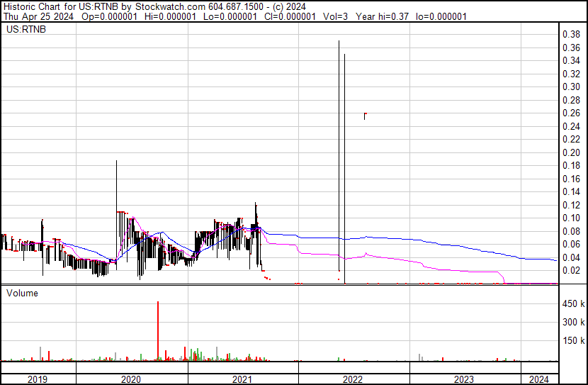588x385 pixels.
Task: Click the 0.38 price axis value
Action: [571, 35]
